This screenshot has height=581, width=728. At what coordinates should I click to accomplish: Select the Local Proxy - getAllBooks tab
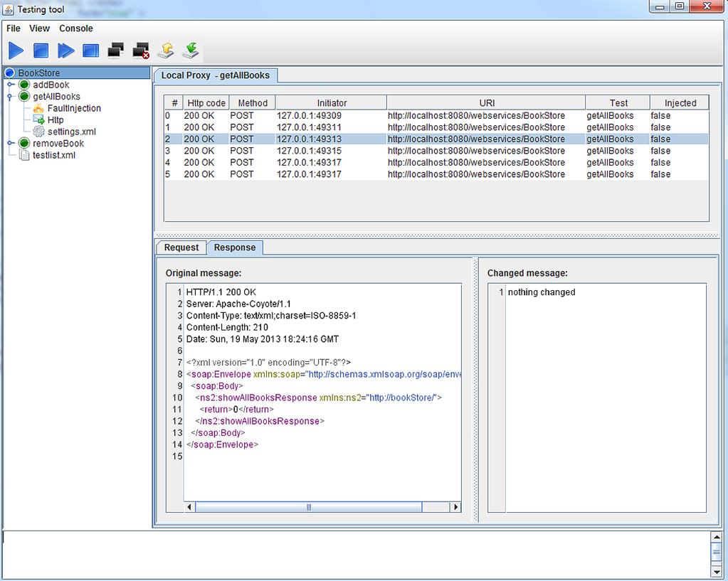click(x=216, y=75)
